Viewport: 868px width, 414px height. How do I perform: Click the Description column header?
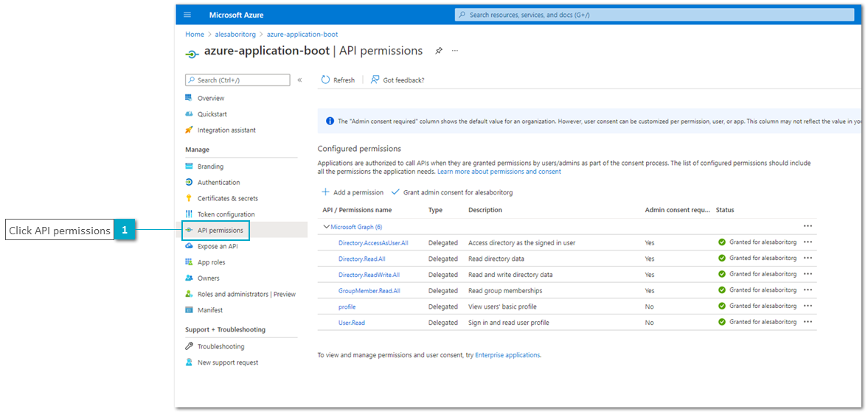(485, 210)
